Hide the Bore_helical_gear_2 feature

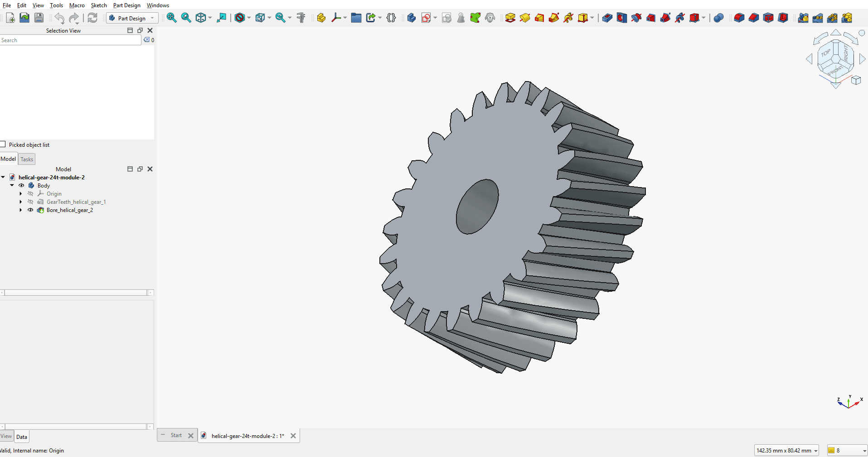30,210
